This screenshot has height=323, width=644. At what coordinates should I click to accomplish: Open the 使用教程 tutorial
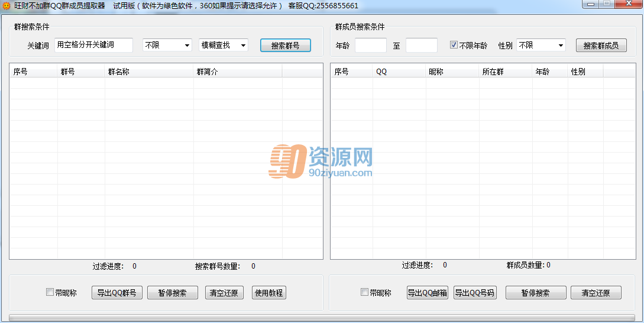[269, 293]
